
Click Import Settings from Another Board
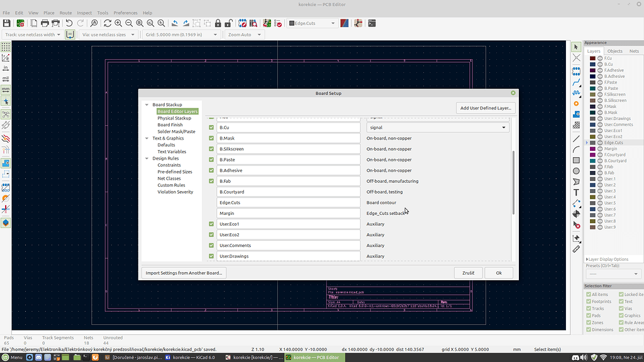(184, 273)
